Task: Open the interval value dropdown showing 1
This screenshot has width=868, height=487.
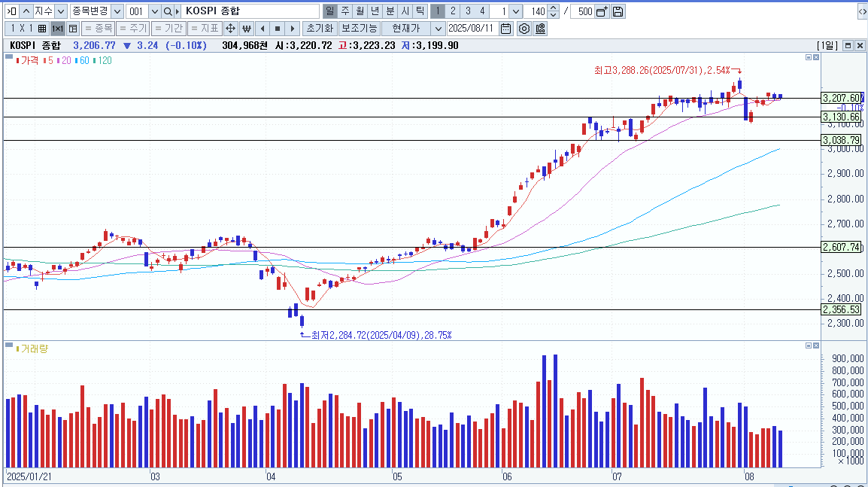Action: click(x=515, y=11)
